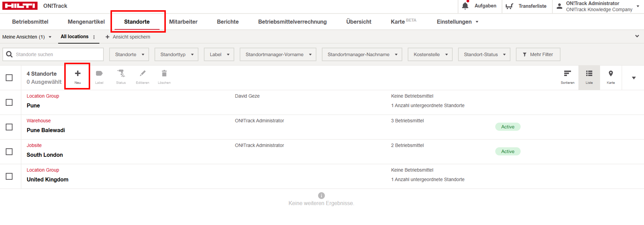The image size is (644, 225).
Task: Click the search magnifier icon
Action: (x=9, y=54)
